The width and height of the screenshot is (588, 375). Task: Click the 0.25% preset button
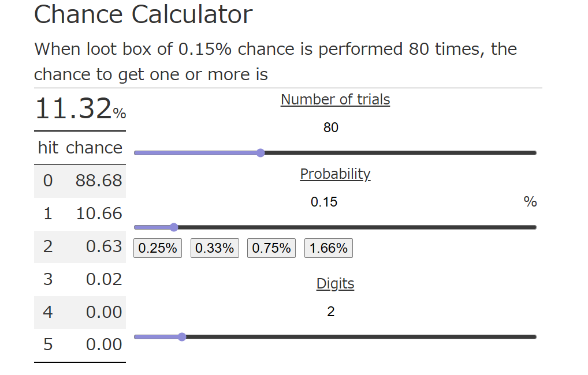158,248
